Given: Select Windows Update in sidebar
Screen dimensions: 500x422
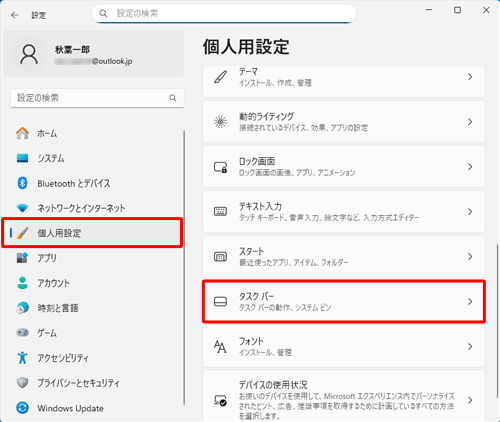Looking at the screenshot, I should click(x=94, y=408).
